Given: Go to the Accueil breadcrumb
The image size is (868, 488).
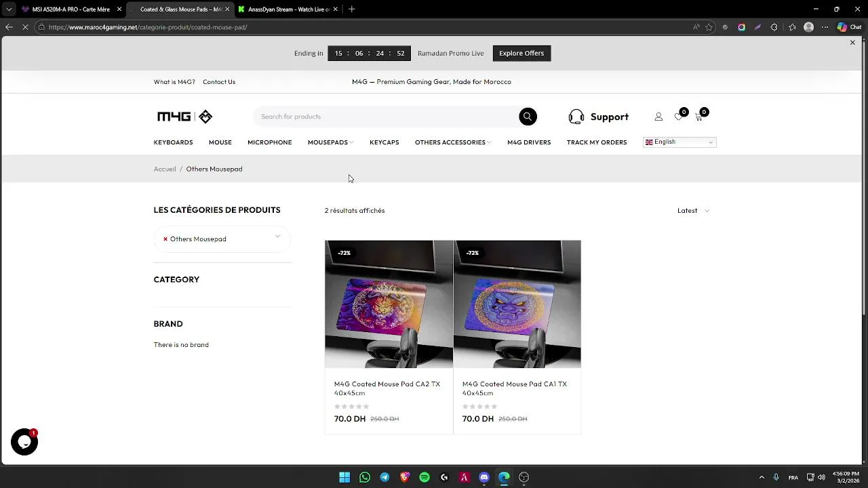Looking at the screenshot, I should click(165, 169).
